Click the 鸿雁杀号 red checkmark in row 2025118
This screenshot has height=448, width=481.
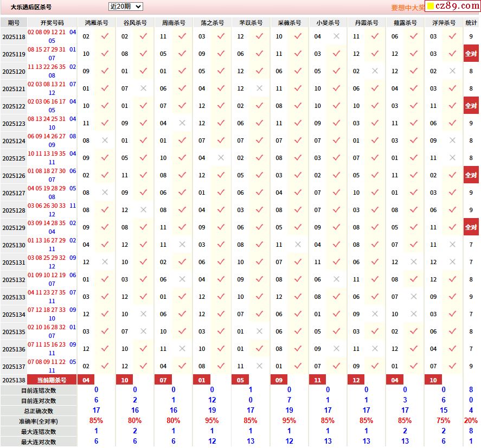[x=105, y=36]
